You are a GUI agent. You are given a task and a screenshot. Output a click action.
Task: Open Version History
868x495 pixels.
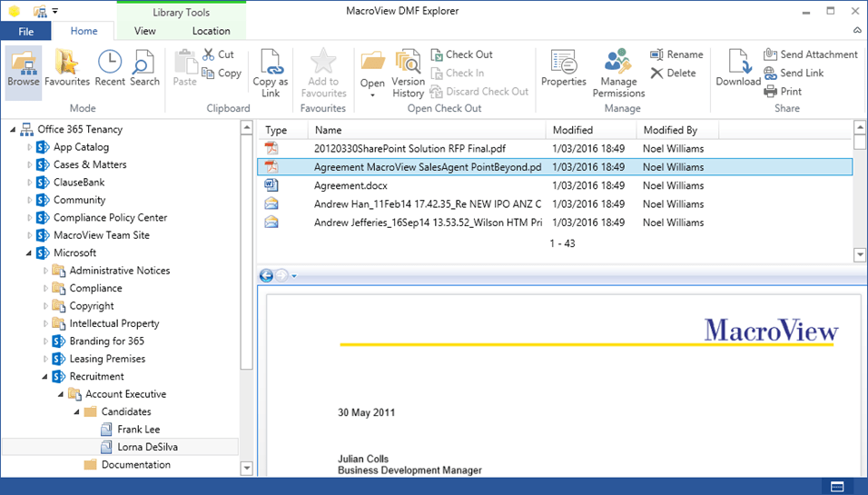[408, 73]
